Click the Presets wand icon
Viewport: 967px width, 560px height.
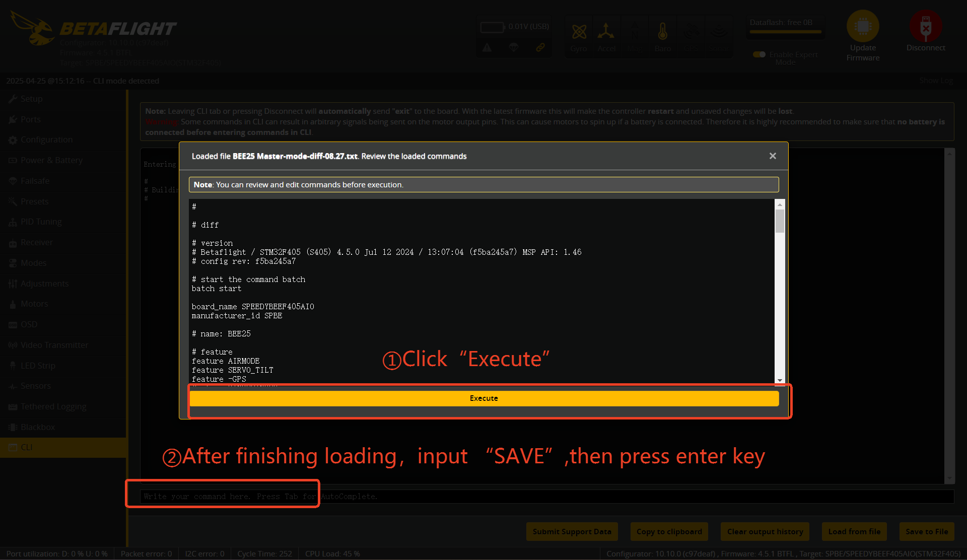[13, 202]
